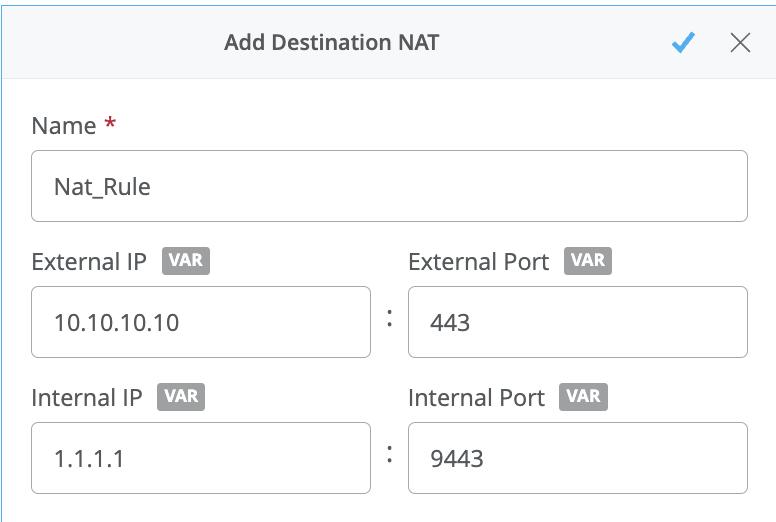Click the colon between the internal IP and port
The width and height of the screenshot is (776, 522).
tap(389, 456)
